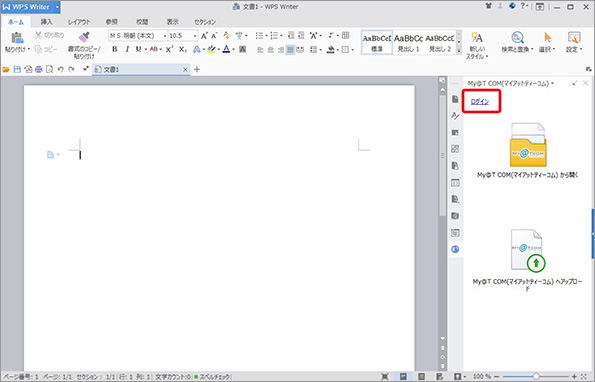Image resolution: width=595 pixels, height=382 pixels.
Task: Click the save floppy disk icon
Action: coord(17,69)
